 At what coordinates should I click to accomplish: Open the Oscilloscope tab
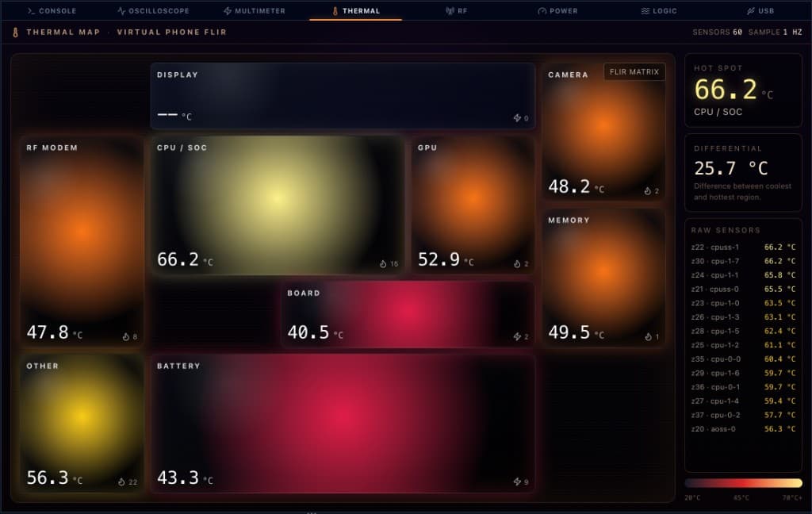[153, 11]
